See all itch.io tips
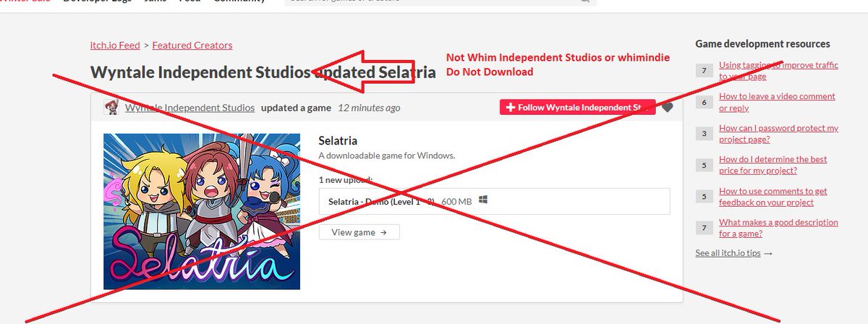868x324 pixels. click(733, 253)
